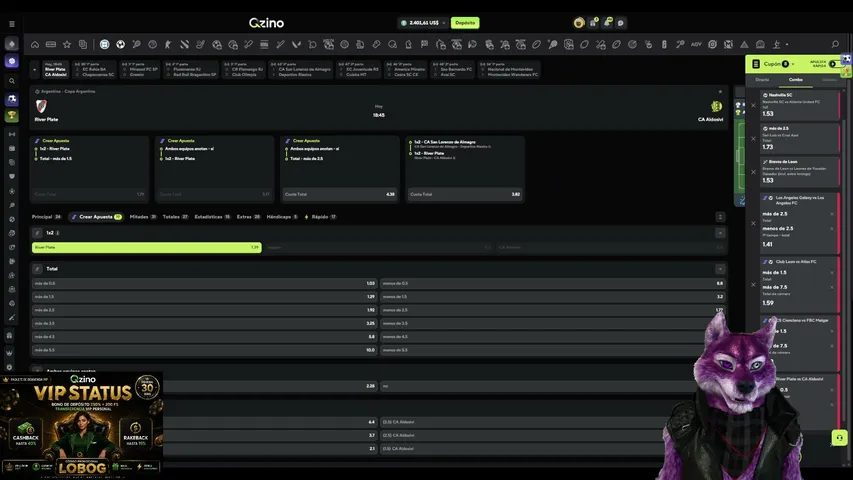Select the soccer ball sport icon
Screen dimensions: 853x480
[120, 45]
